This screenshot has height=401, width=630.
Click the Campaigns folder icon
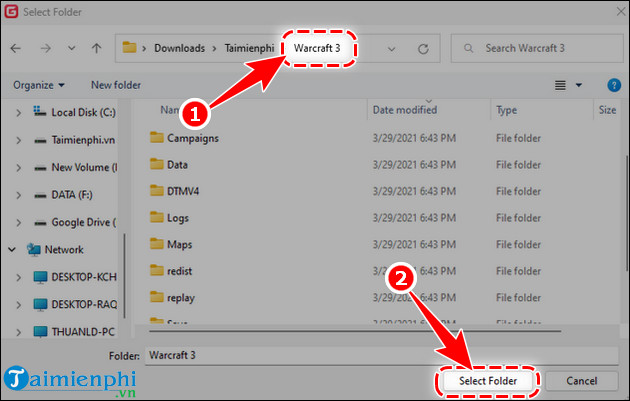[x=157, y=137]
